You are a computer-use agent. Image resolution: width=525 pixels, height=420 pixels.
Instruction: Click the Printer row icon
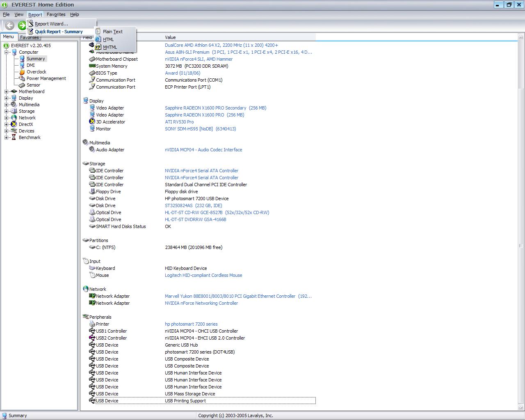92,324
